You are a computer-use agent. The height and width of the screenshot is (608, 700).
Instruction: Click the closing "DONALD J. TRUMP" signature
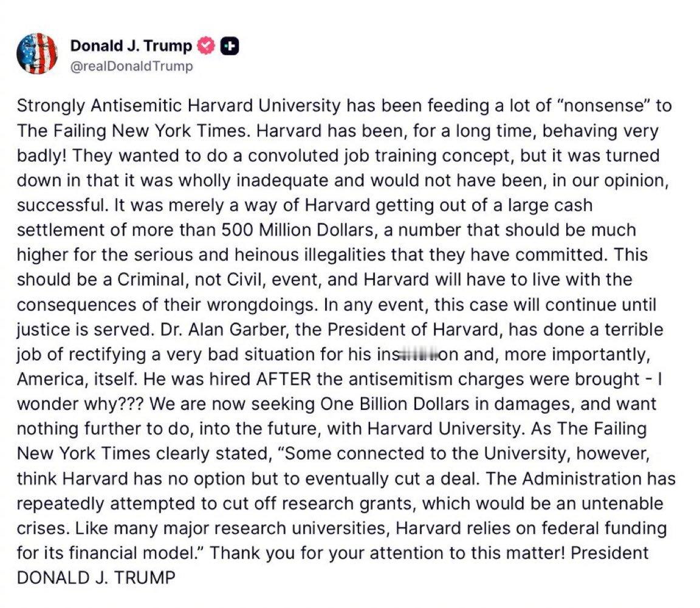coord(95,578)
